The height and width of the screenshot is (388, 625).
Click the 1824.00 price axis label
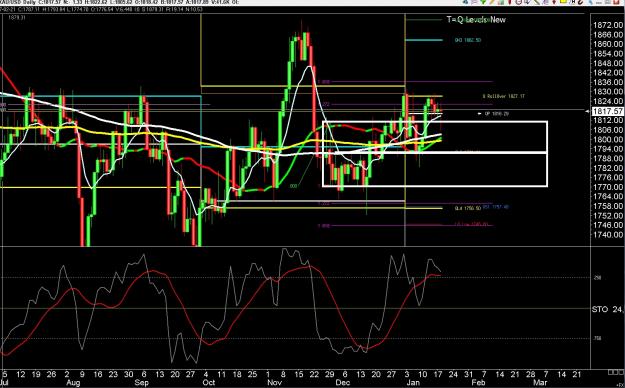click(608, 101)
